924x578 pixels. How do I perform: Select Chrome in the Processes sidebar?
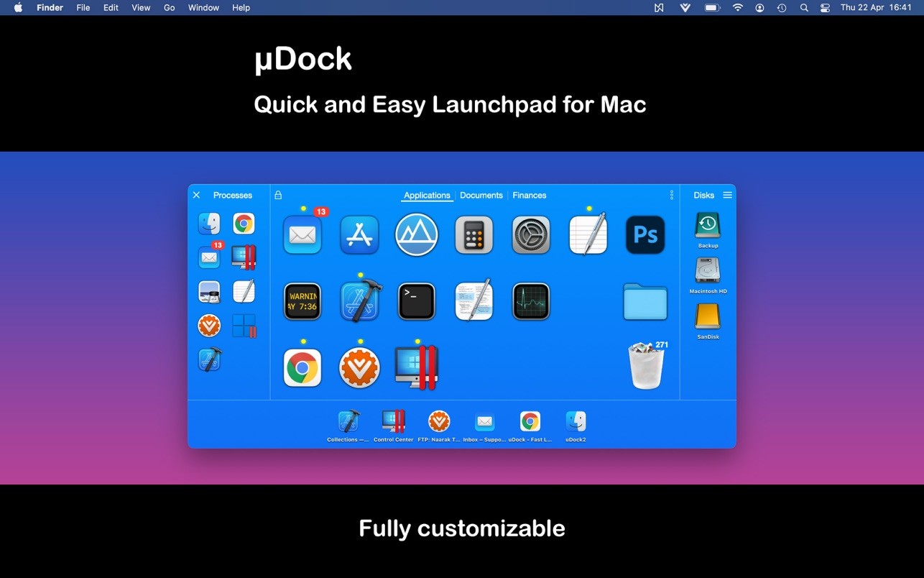click(244, 224)
